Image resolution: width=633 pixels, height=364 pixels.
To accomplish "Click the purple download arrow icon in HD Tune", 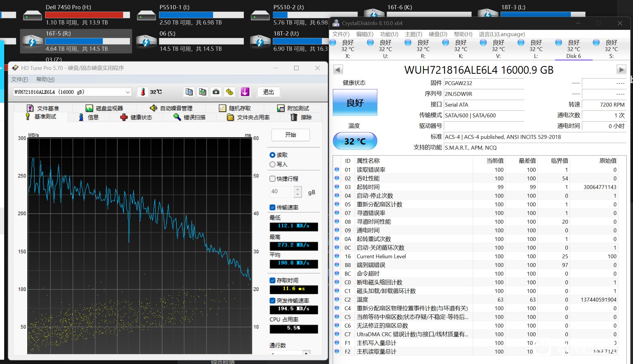I will pos(245,92).
